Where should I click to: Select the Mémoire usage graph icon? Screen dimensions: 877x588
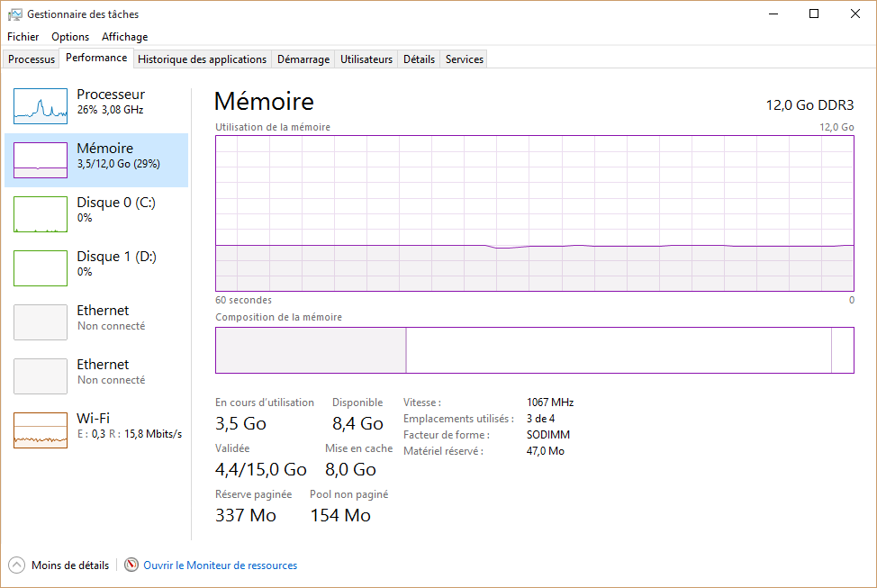click(x=41, y=160)
